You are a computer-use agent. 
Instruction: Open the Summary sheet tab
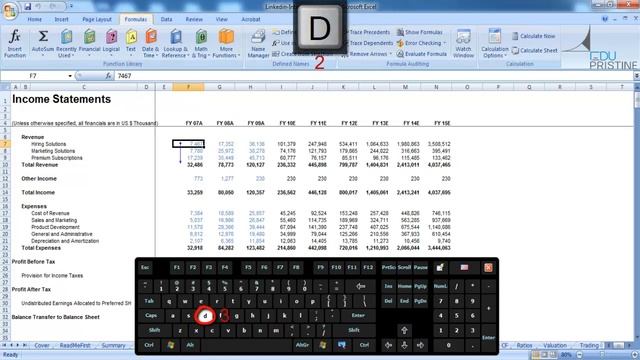point(113,345)
